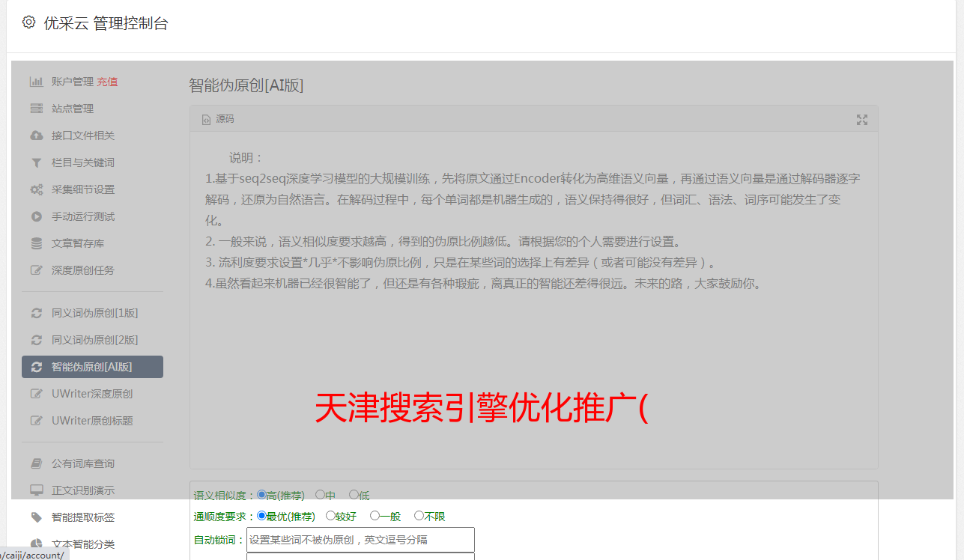The image size is (964, 560).
Task: Click the tag icon for 智能提取标签
Action: (36, 517)
